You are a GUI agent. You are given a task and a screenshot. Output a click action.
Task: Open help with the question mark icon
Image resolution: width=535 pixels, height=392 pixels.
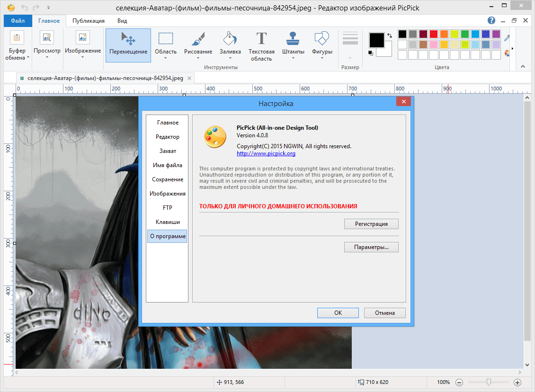tap(491, 20)
